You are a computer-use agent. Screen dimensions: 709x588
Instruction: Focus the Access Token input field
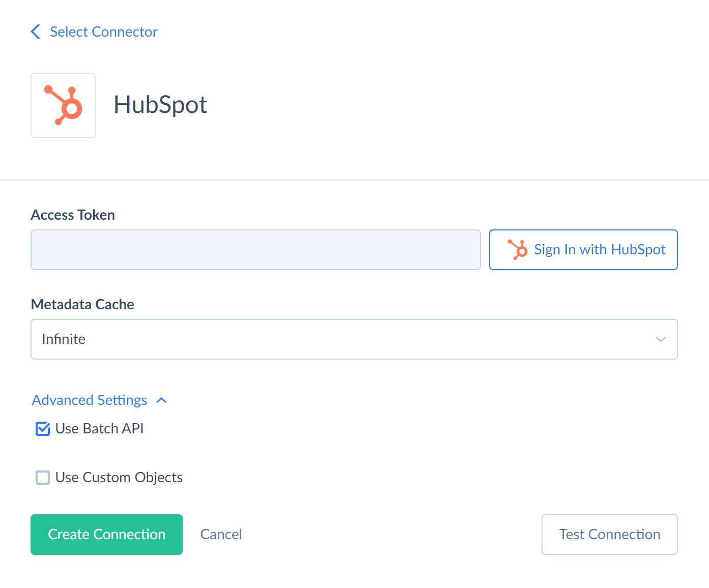point(256,250)
